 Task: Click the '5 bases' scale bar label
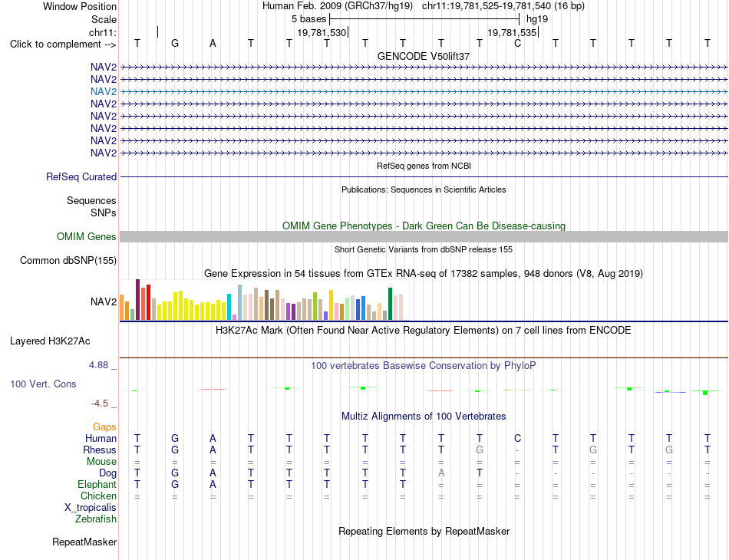click(x=308, y=19)
